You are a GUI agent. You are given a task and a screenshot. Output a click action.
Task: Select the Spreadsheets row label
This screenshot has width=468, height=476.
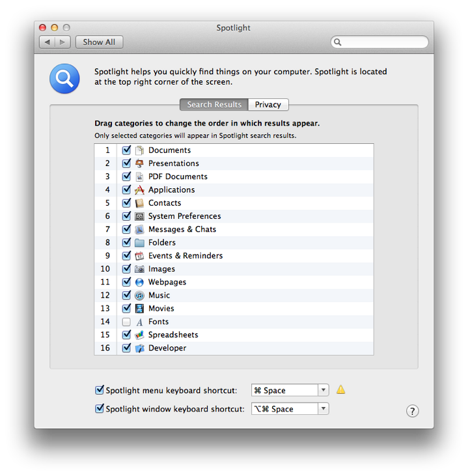(173, 335)
